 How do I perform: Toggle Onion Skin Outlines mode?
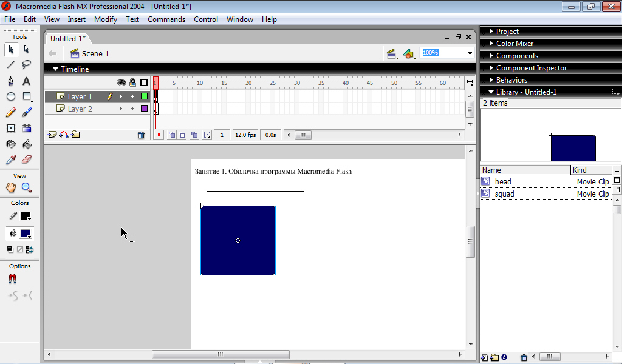click(182, 135)
